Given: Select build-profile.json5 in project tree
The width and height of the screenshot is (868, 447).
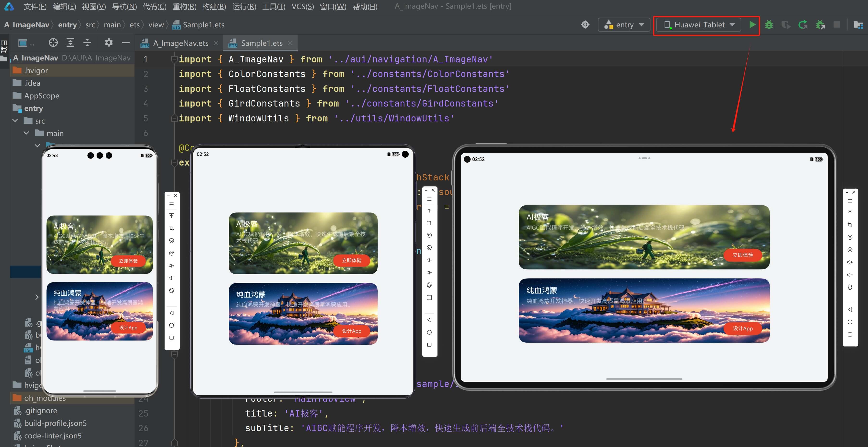Looking at the screenshot, I should (55, 423).
